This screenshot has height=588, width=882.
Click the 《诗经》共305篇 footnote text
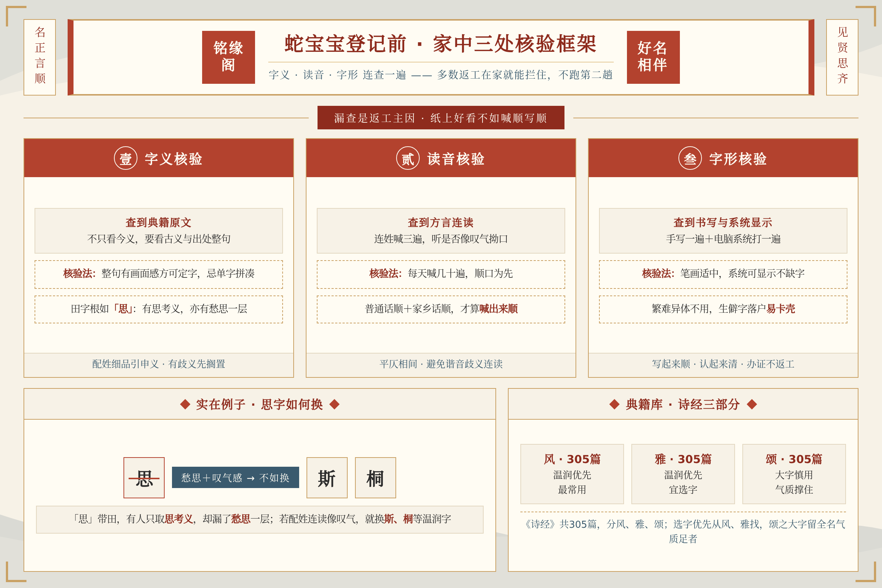[683, 531]
